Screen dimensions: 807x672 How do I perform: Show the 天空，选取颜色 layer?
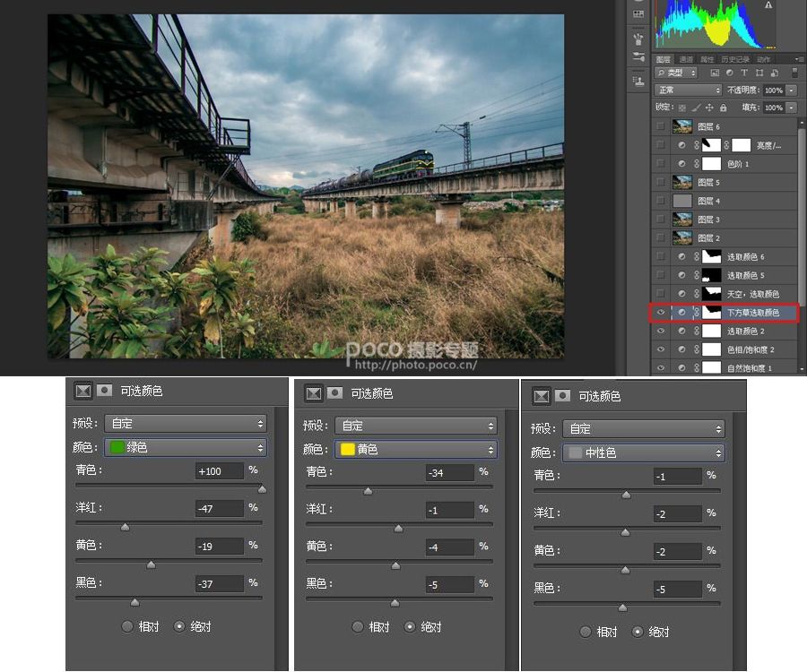click(x=661, y=294)
